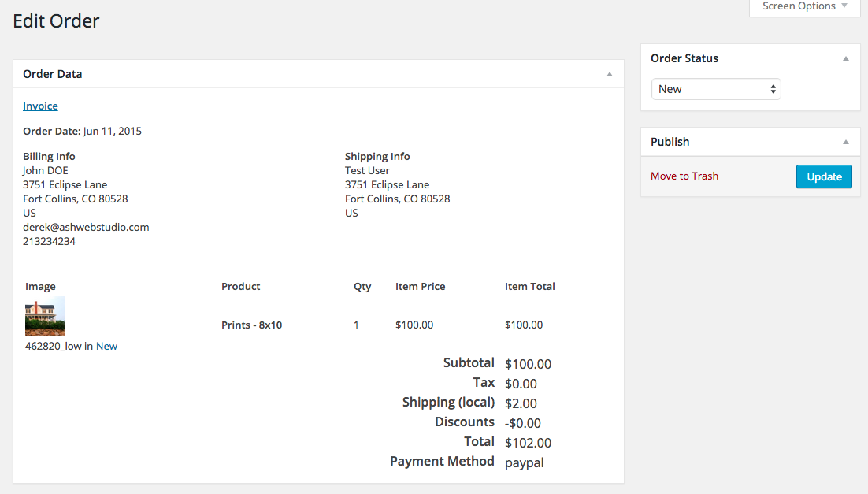Open the Invoice link
This screenshot has width=868, height=494.
[40, 106]
